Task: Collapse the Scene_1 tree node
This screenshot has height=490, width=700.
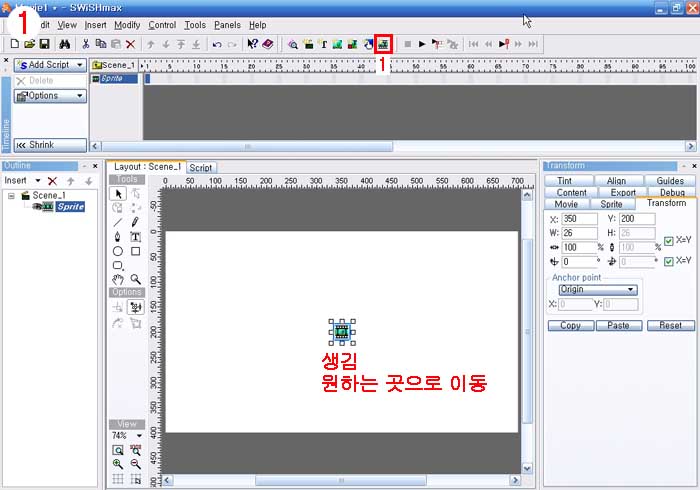Action: pyautogui.click(x=11, y=196)
